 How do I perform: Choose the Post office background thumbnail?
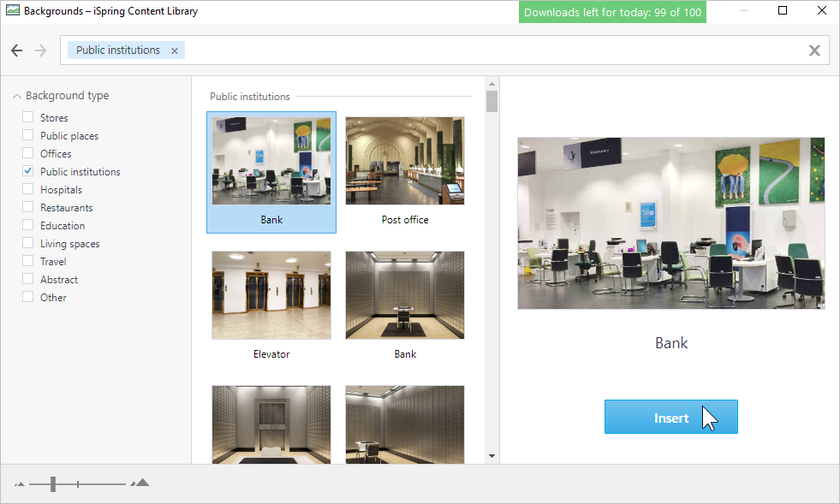405,161
